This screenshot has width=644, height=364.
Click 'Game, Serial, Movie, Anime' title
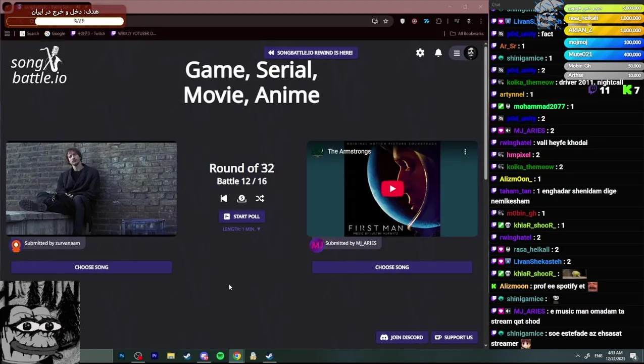pos(251,82)
